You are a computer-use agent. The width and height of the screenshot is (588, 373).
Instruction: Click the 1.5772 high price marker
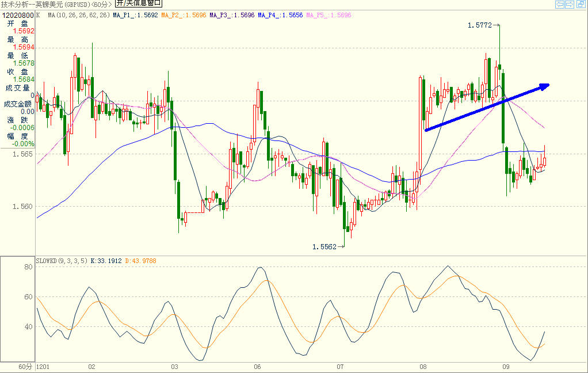[x=480, y=25]
